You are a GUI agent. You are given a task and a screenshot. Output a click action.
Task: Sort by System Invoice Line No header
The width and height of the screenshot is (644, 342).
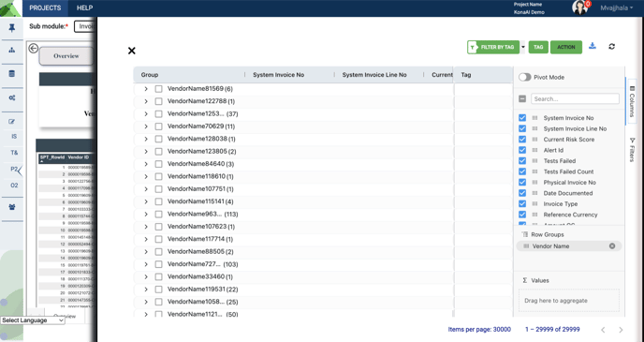point(374,75)
